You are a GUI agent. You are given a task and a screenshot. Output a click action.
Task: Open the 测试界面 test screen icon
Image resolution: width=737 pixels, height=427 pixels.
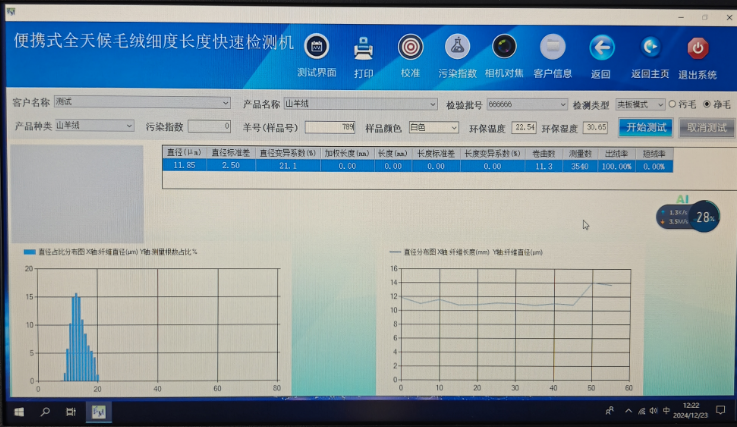click(316, 47)
